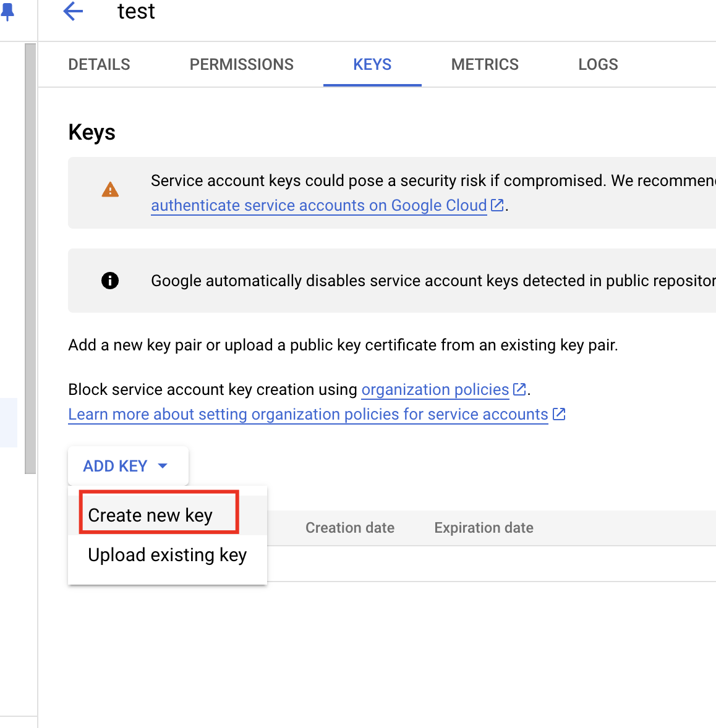Screen dimensions: 716x728
Task: Select the KEYS tab
Action: (x=372, y=64)
